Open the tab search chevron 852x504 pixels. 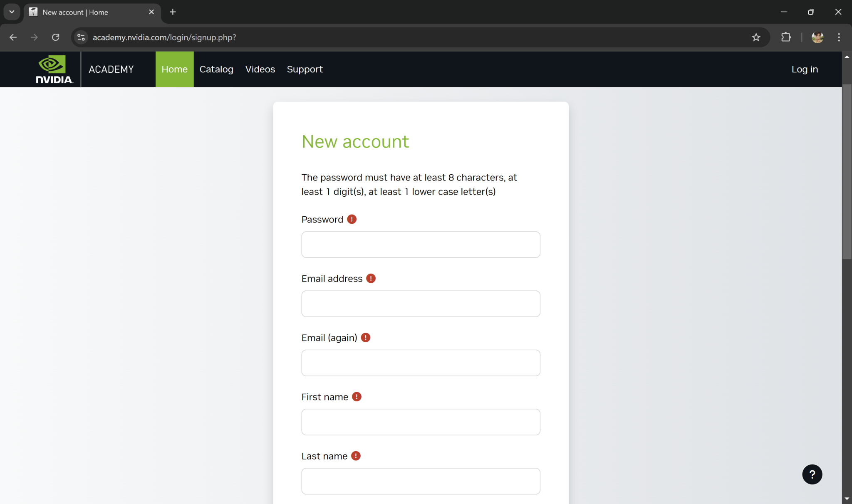[12, 12]
